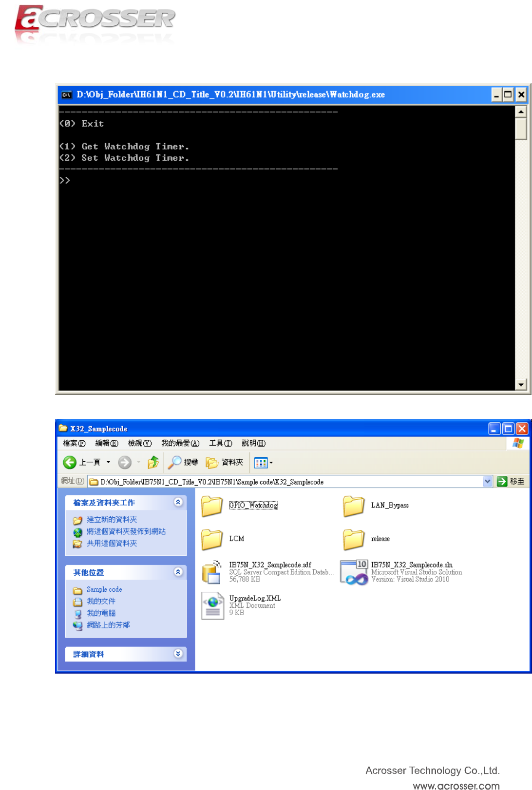Open the 說明(H) Help menu
This screenshot has width=532, height=790.
click(x=253, y=443)
